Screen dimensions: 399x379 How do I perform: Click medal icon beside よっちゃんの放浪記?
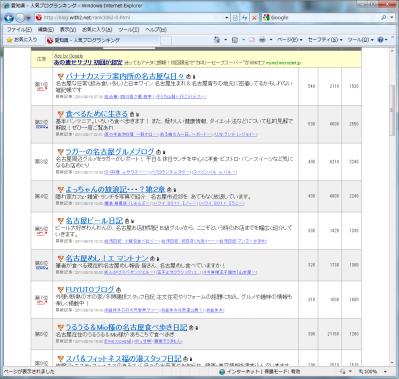coord(60,190)
